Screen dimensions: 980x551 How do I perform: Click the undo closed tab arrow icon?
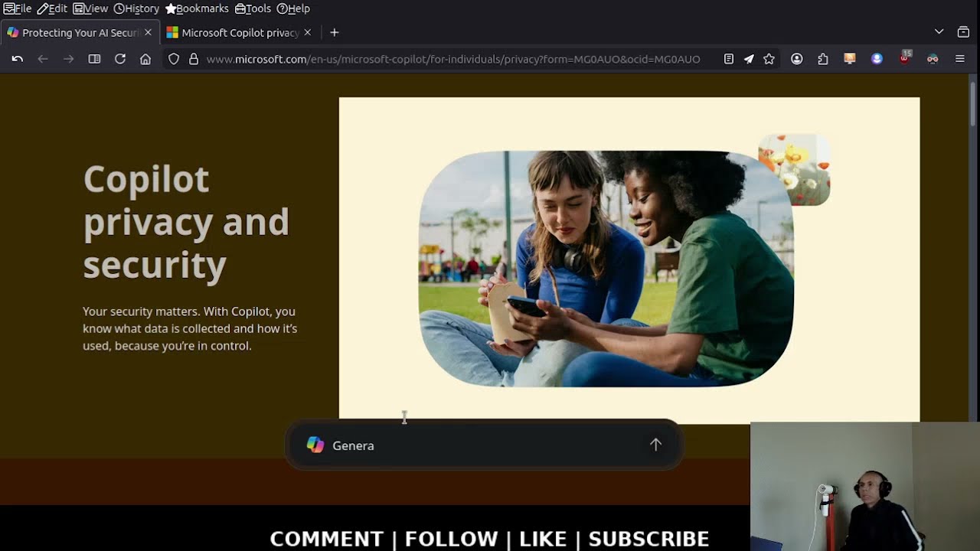(x=17, y=59)
